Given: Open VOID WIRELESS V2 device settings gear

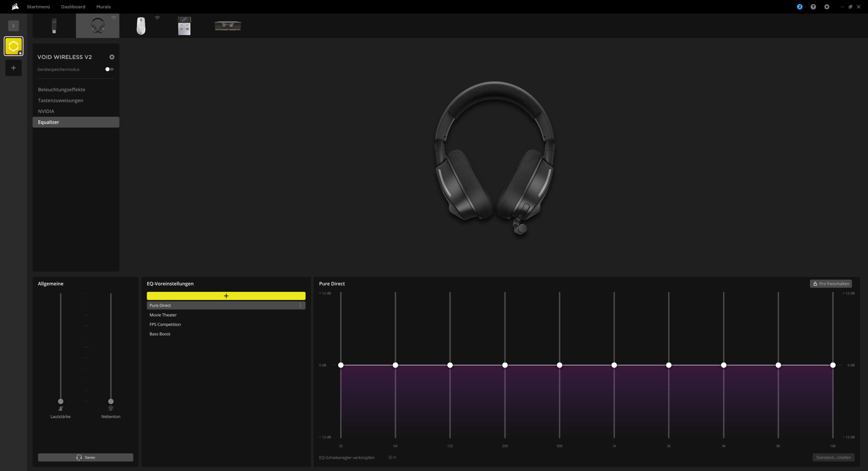Looking at the screenshot, I should click(x=112, y=57).
